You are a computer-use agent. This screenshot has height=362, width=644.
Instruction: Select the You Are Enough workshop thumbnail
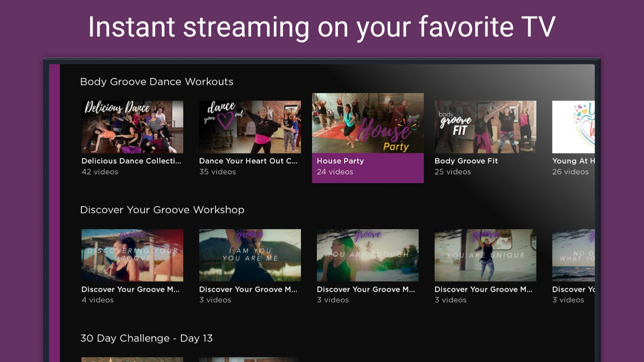pos(367,255)
